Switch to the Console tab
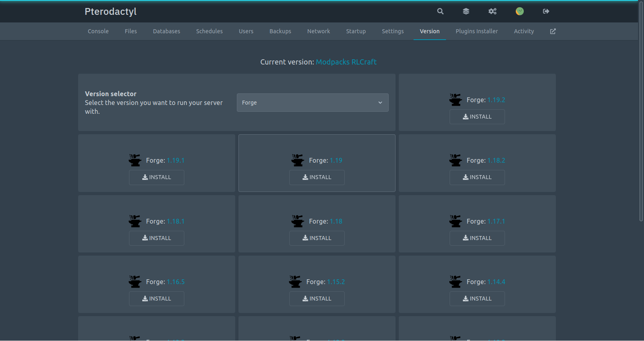 (98, 31)
